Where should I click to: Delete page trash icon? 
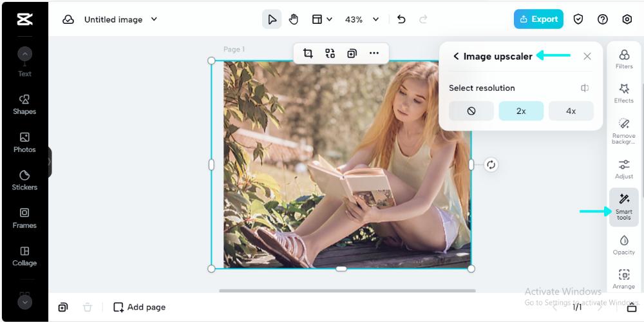(x=87, y=307)
